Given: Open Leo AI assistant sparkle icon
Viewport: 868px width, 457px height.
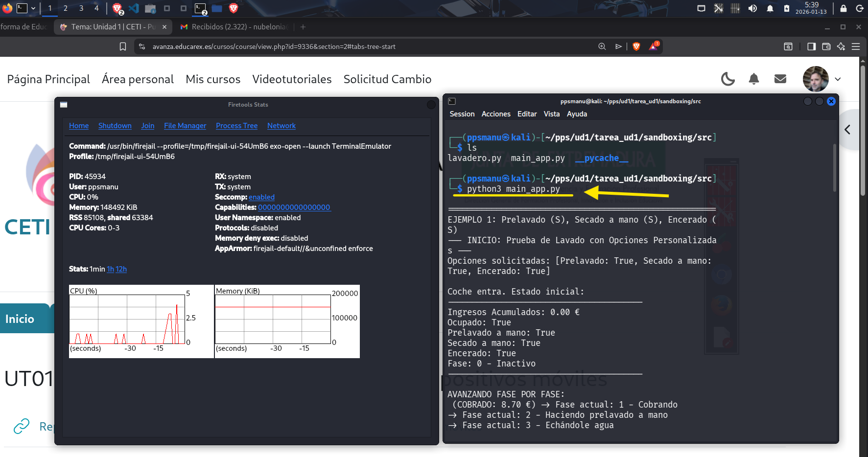Looking at the screenshot, I should pos(841,46).
